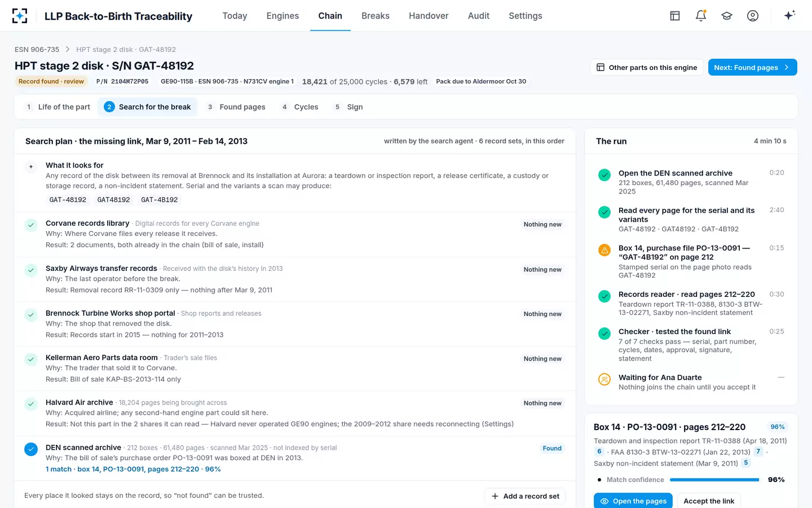Click check icon for Brennock Turbine Works portal
The image size is (812, 508).
31,314
